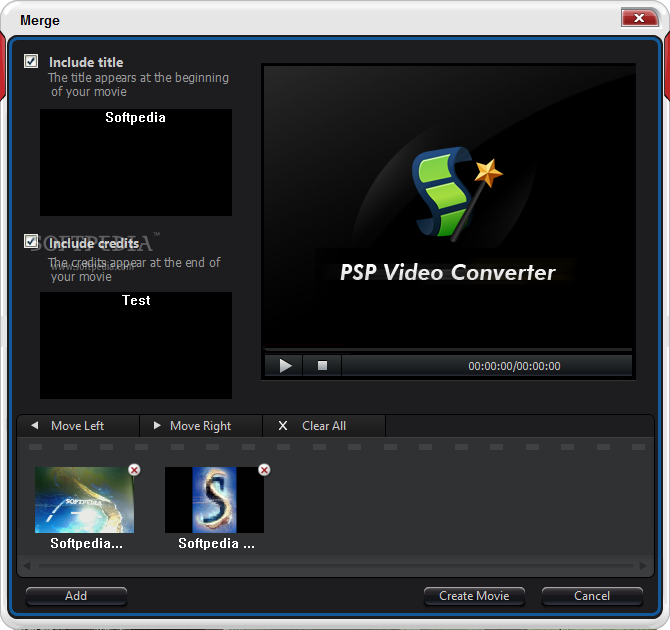Click Clear All button
The height and width of the screenshot is (630, 670).
click(324, 426)
